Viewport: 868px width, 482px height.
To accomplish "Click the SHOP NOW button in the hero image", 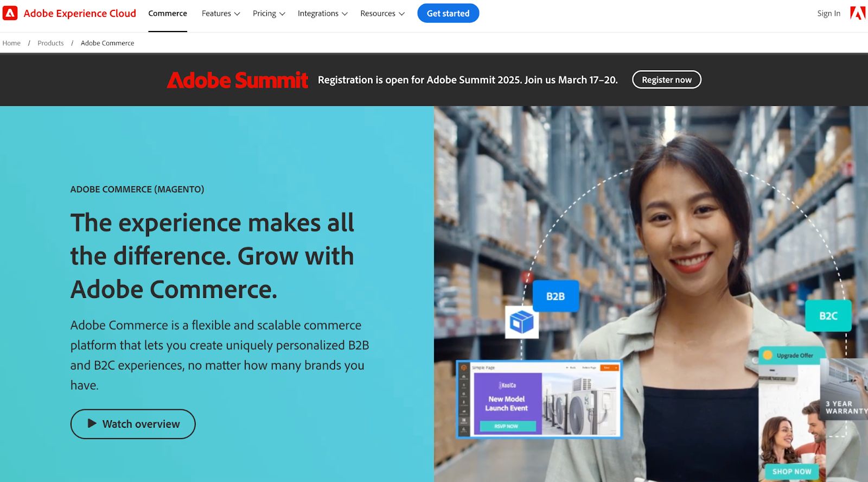I will (x=792, y=472).
